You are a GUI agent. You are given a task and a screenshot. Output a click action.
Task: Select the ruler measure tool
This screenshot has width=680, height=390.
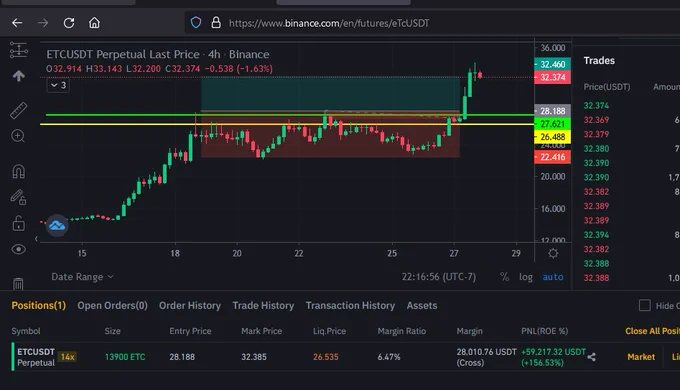18,111
